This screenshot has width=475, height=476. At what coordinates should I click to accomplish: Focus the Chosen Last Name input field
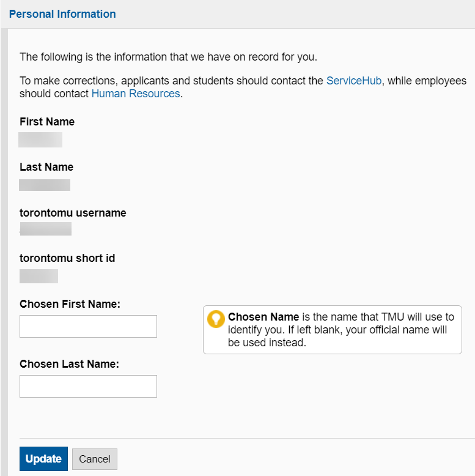(88, 387)
